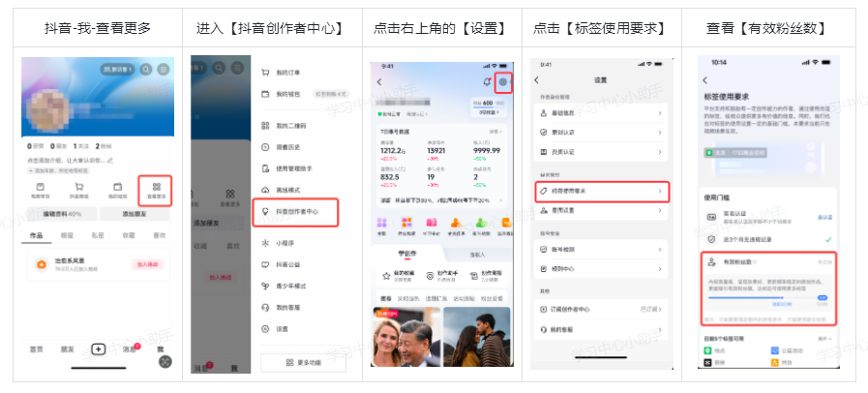Go back from 设置 page
The width and height of the screenshot is (868, 393).
coord(536,80)
